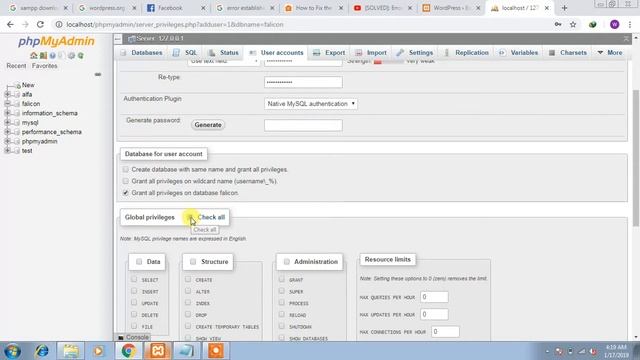Click New to create a database
Screen dimensions: 640x360
(28, 85)
